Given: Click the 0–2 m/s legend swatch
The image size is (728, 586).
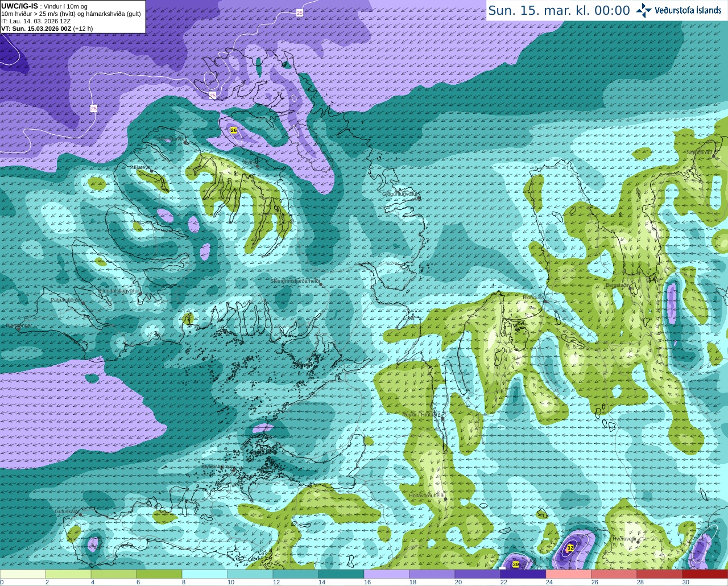Looking at the screenshot, I should click(x=23, y=574).
